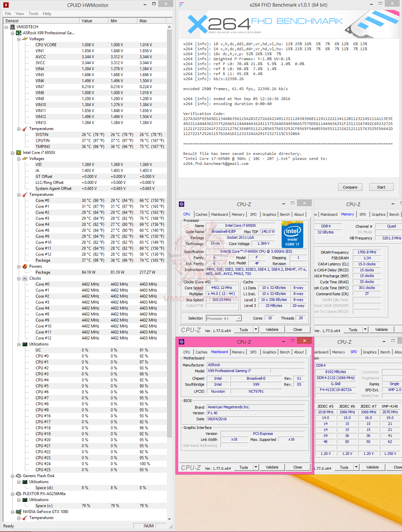Click the DRAM Frequency value 1700.8 MHz
Screen dimensions: 402x532
click(x=367, y=252)
